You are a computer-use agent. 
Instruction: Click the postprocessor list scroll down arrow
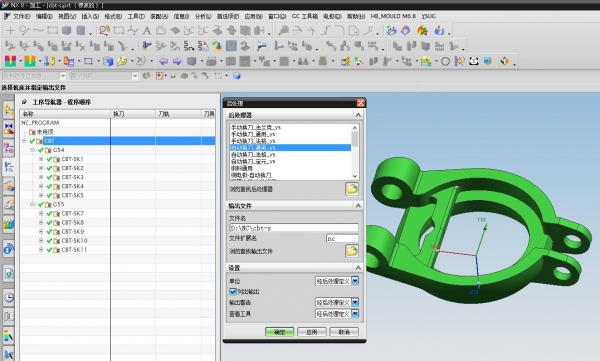[355, 176]
